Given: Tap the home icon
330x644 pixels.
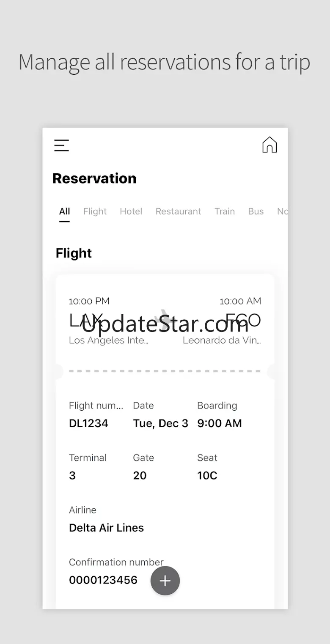Looking at the screenshot, I should [x=269, y=145].
